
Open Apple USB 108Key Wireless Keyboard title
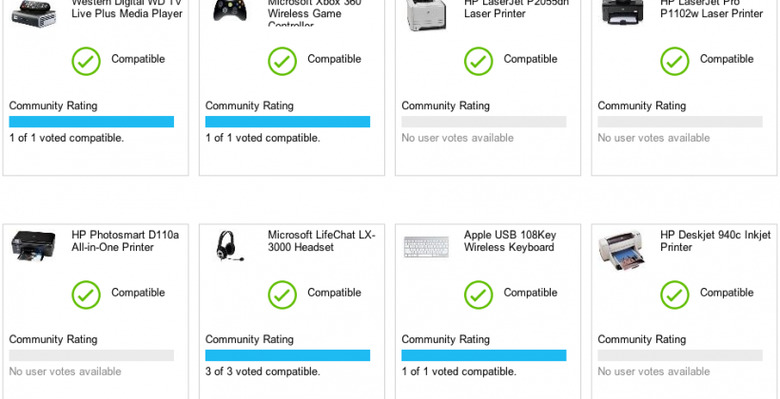[510, 241]
